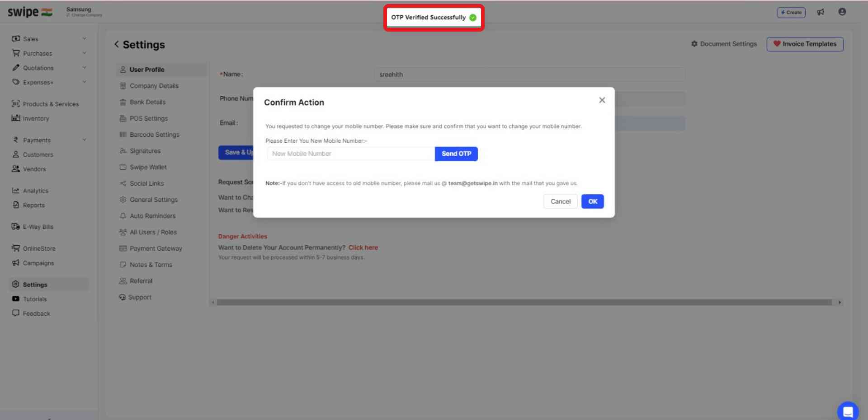Image resolution: width=868 pixels, height=420 pixels.
Task: Click the Swipe logo
Action: click(30, 12)
